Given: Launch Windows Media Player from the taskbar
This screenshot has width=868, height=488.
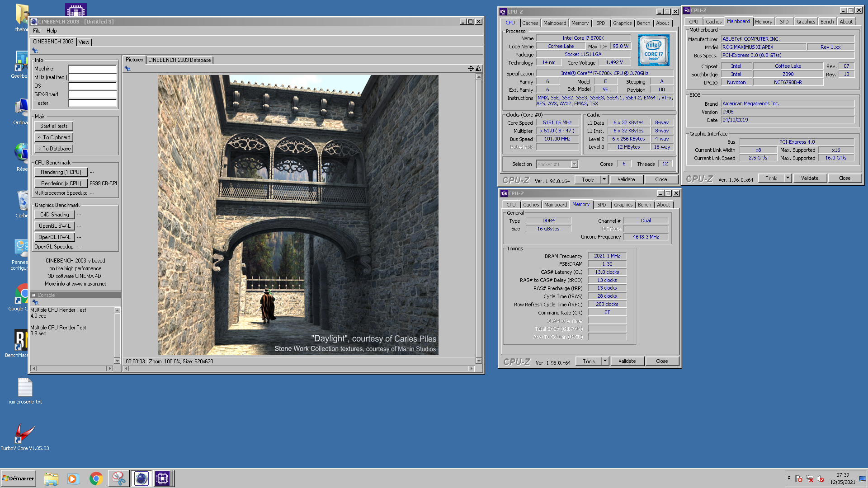Looking at the screenshot, I should [73, 479].
